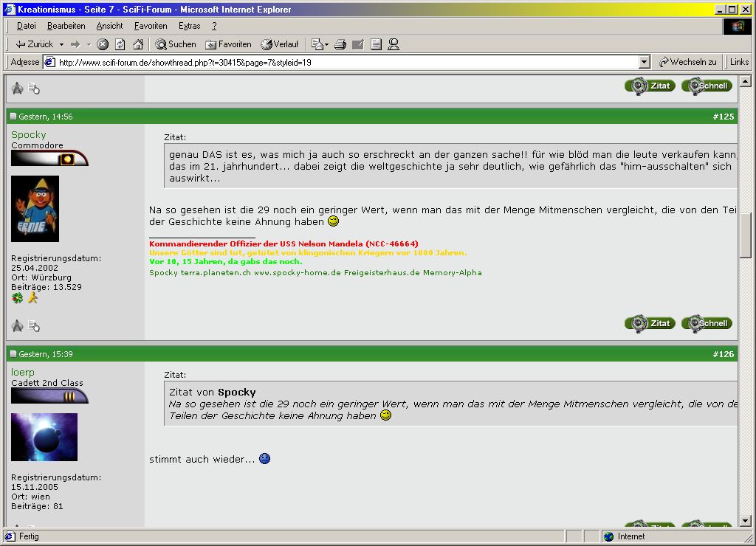Click post number #126 link
The image size is (756, 546).
[x=723, y=354]
